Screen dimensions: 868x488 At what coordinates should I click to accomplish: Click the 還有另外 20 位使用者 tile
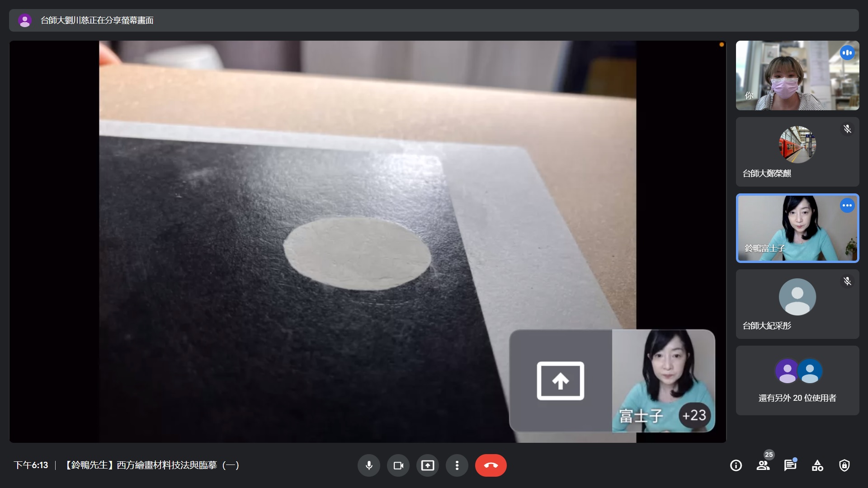[797, 380]
